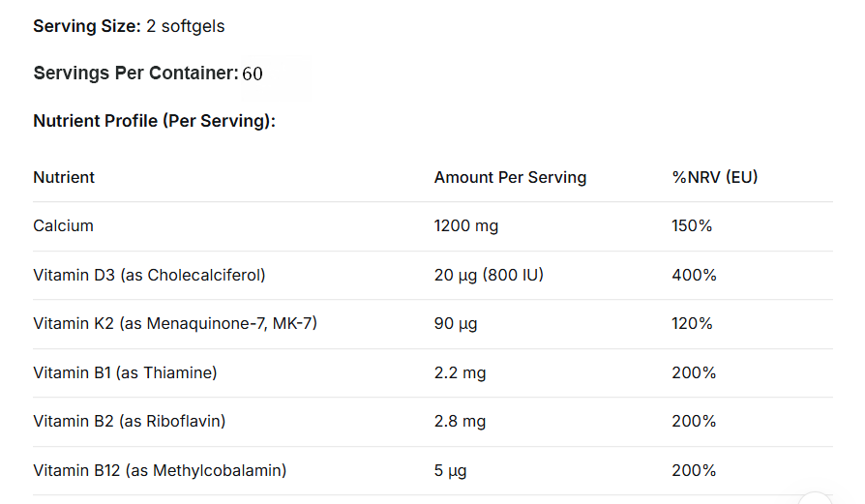Viewport: 865px width, 504px height.
Task: Click the 1200 mg calcium amount
Action: point(466,226)
